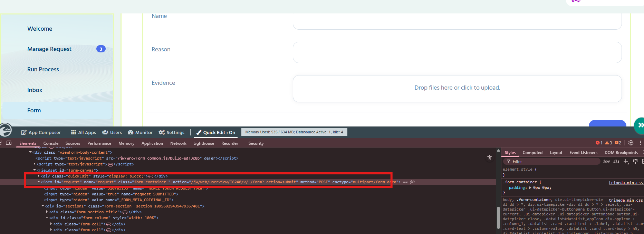Image resolution: width=644 pixels, height=234 pixels.
Task: Switch to the Performance tab
Action: (x=99, y=143)
